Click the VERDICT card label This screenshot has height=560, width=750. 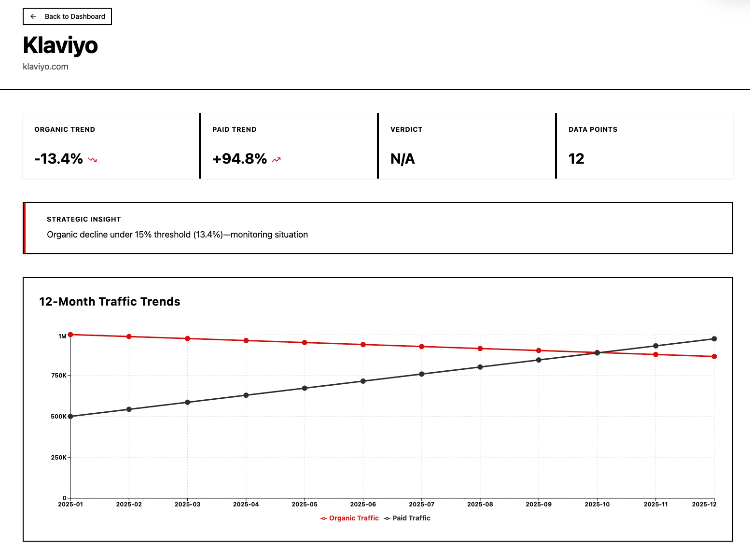(406, 129)
